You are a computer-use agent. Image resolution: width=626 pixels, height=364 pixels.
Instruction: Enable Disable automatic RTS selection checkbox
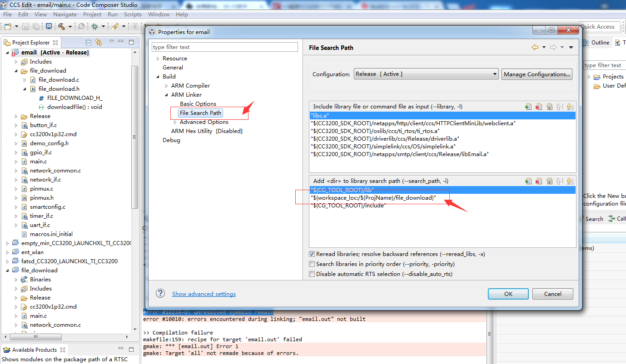tap(312, 274)
